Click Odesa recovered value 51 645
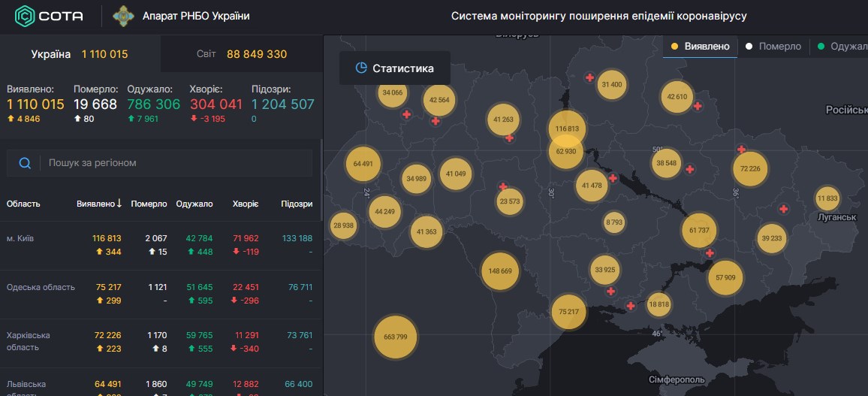Viewport: 868px width, 396px height. (x=197, y=287)
